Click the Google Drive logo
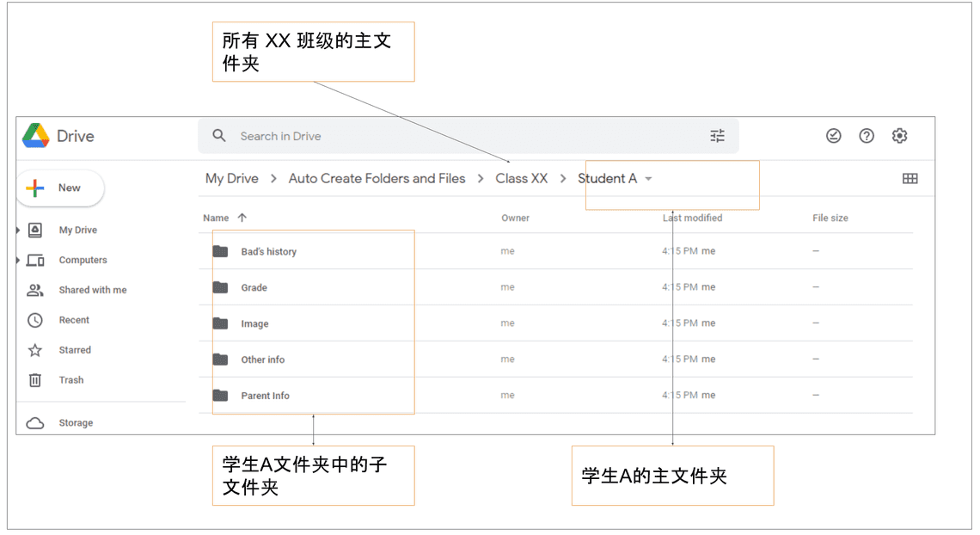Image resolution: width=980 pixels, height=535 pixels. coord(36,136)
